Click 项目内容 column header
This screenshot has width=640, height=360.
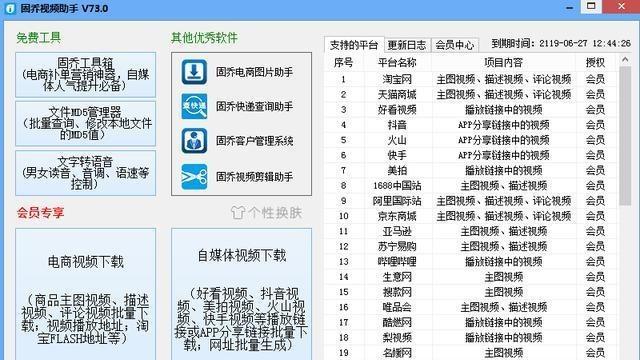pos(503,62)
